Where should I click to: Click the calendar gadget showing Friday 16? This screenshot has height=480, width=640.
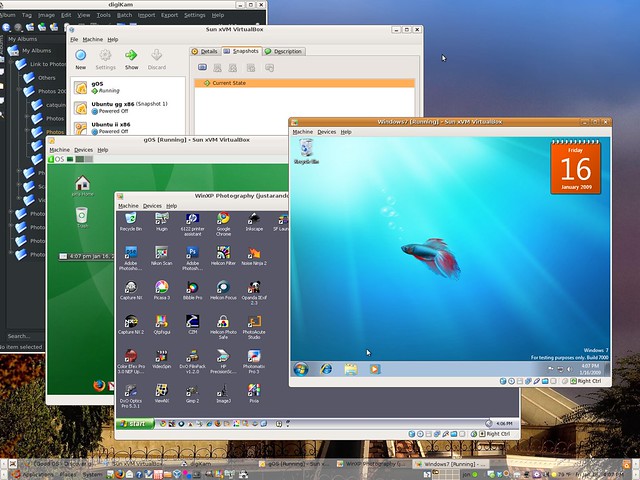[x=575, y=167]
